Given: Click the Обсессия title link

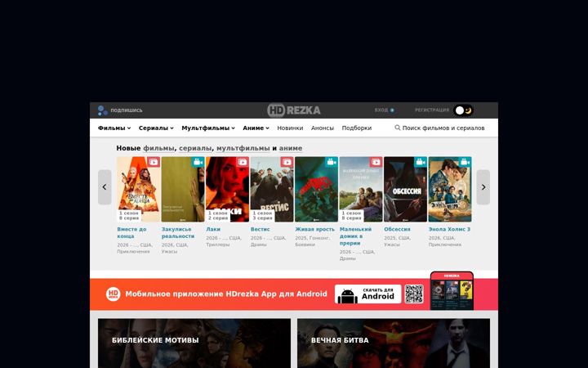Looking at the screenshot, I should [x=397, y=229].
